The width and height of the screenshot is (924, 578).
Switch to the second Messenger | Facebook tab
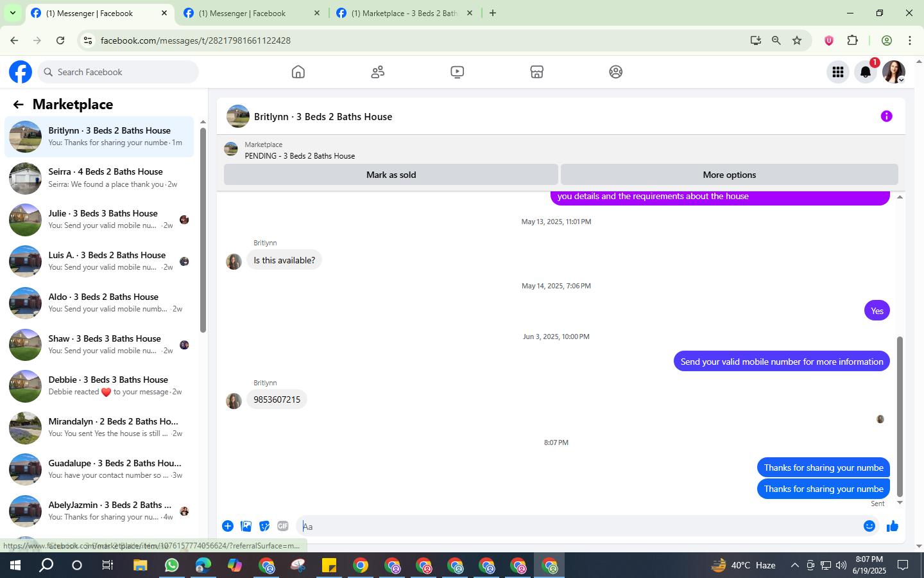pyautogui.click(x=252, y=13)
